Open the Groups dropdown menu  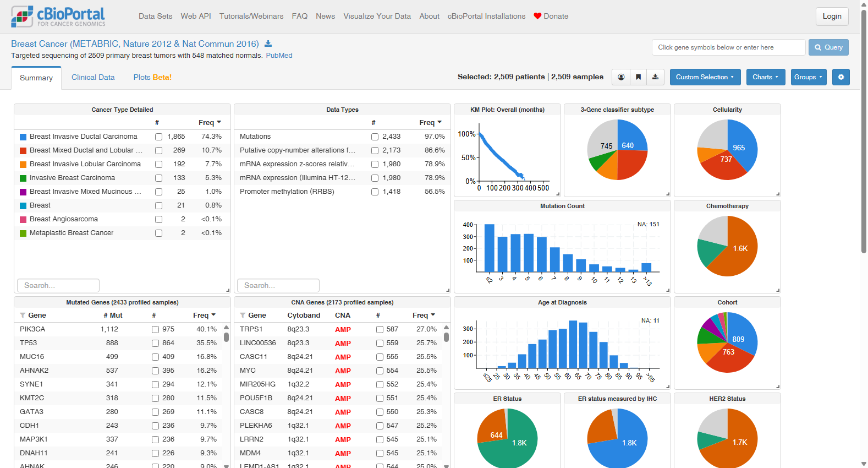[x=808, y=77]
